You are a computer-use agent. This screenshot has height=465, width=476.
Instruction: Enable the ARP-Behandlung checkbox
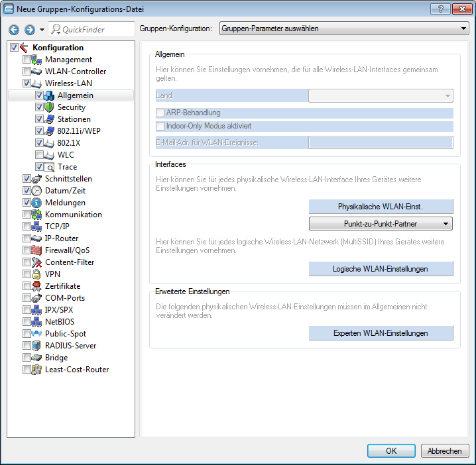tap(160, 113)
